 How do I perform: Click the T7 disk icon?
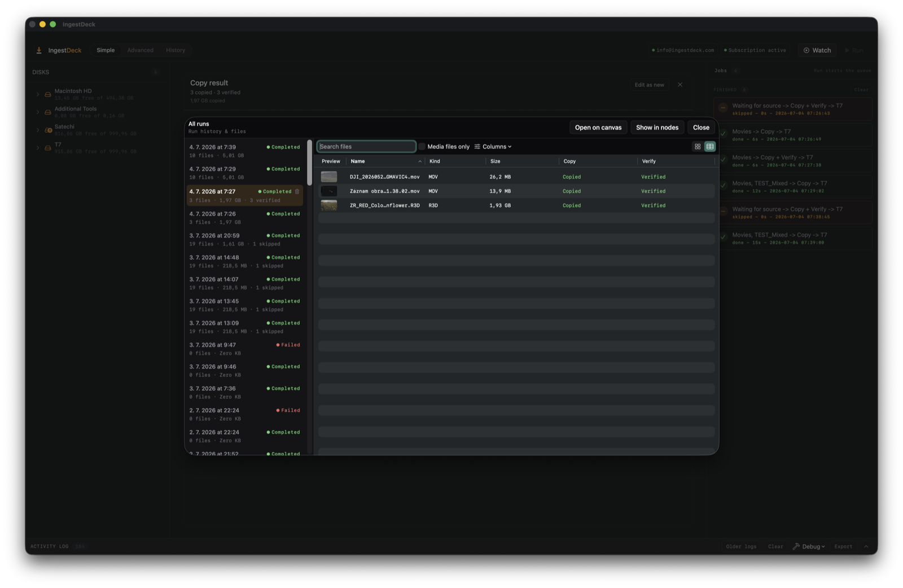[48, 148]
